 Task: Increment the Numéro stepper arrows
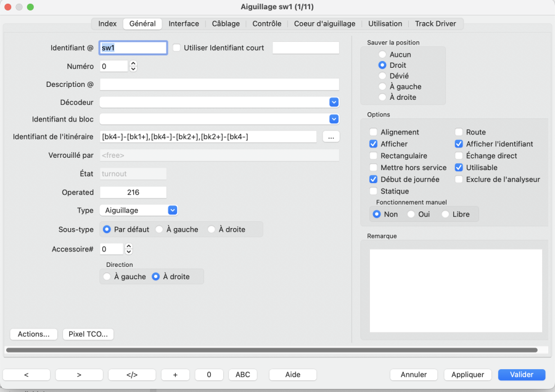[133, 63]
